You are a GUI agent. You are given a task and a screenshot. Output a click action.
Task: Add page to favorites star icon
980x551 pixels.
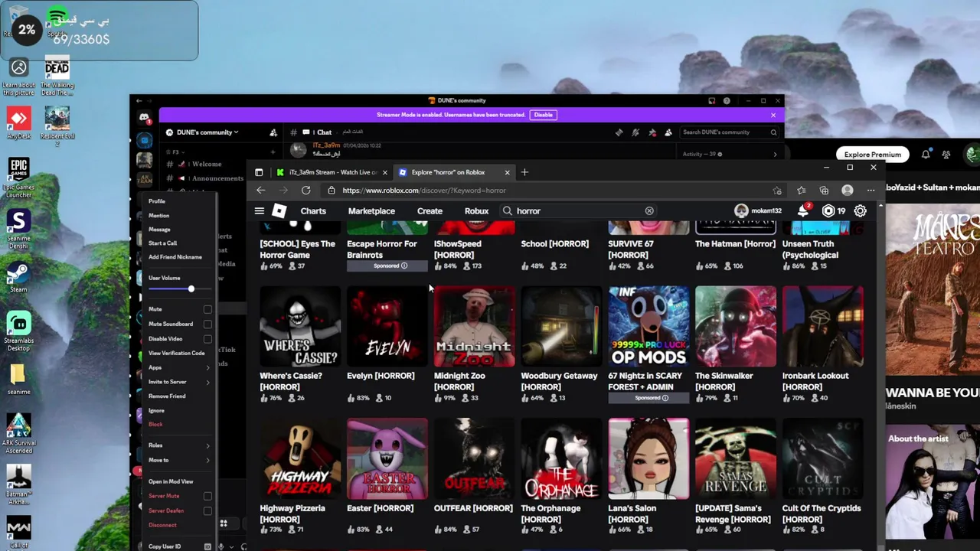777,191
